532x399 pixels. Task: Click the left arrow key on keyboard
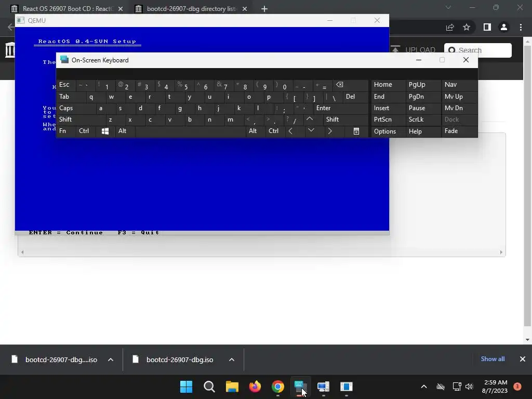pyautogui.click(x=291, y=131)
